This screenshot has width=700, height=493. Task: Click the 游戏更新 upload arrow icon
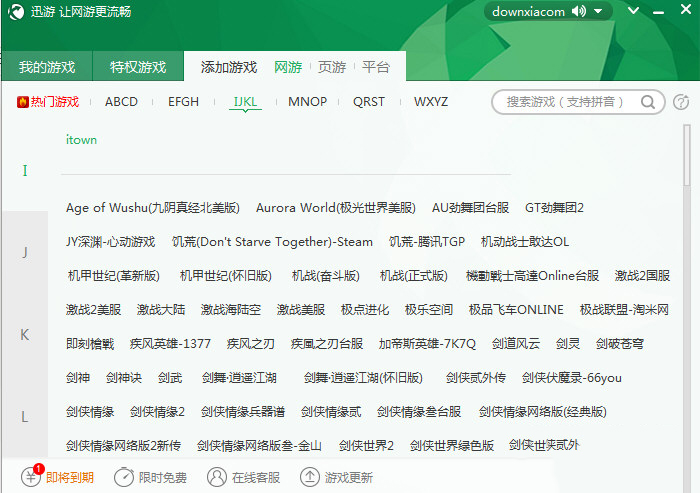coord(310,477)
